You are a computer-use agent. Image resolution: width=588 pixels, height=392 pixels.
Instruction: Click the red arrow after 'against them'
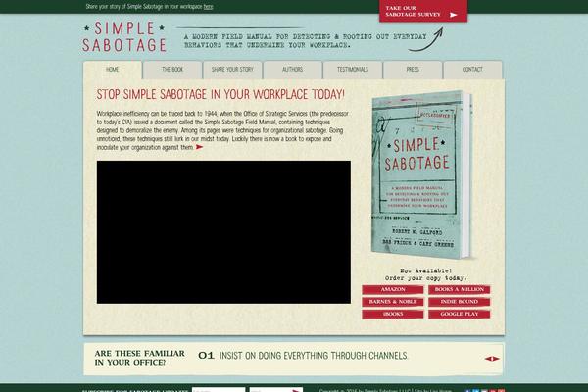(200, 147)
